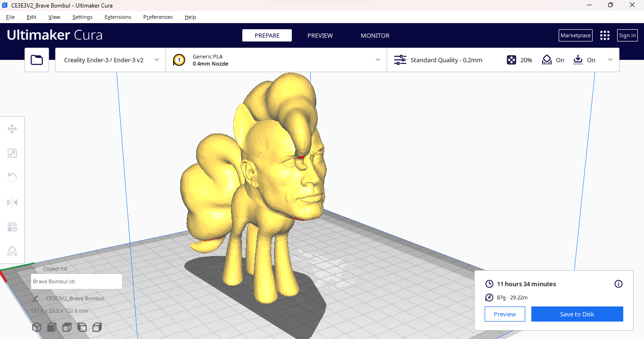The width and height of the screenshot is (644, 339).
Task: Switch to 3D perspective view cube
Action: [36, 327]
